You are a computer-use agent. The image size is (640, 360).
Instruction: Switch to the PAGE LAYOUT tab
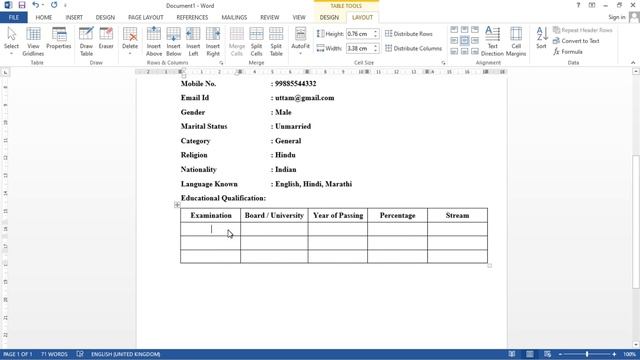pyautogui.click(x=146, y=18)
